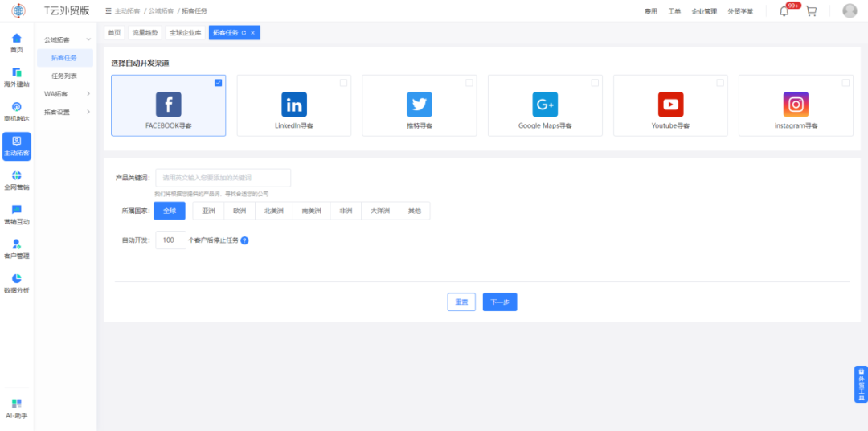
Task: Choose the Twitter bird channel icon
Action: (419, 105)
